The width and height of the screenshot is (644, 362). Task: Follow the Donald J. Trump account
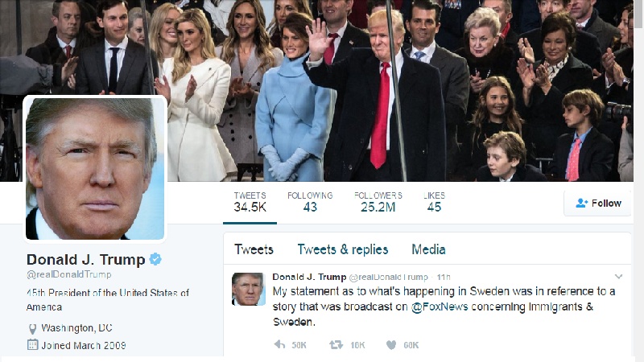pos(597,203)
